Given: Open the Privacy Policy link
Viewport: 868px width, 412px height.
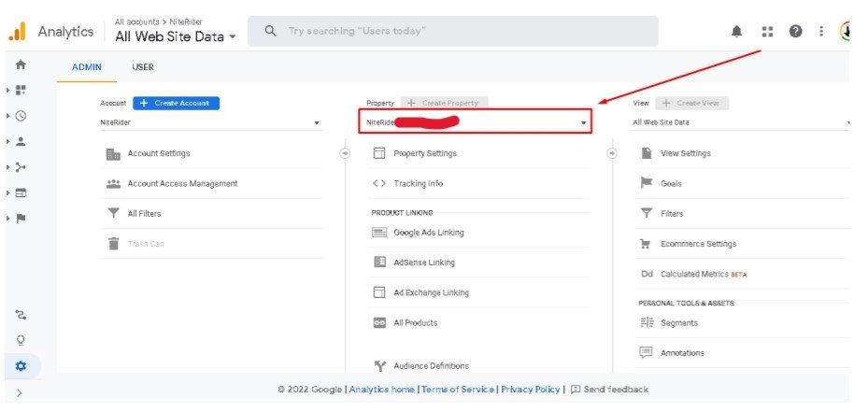Looking at the screenshot, I should [x=531, y=390].
